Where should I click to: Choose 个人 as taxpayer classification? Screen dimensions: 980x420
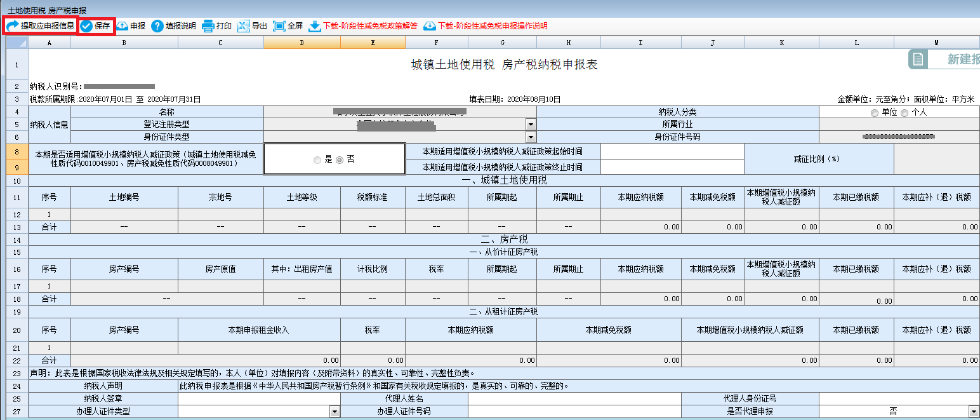click(904, 112)
